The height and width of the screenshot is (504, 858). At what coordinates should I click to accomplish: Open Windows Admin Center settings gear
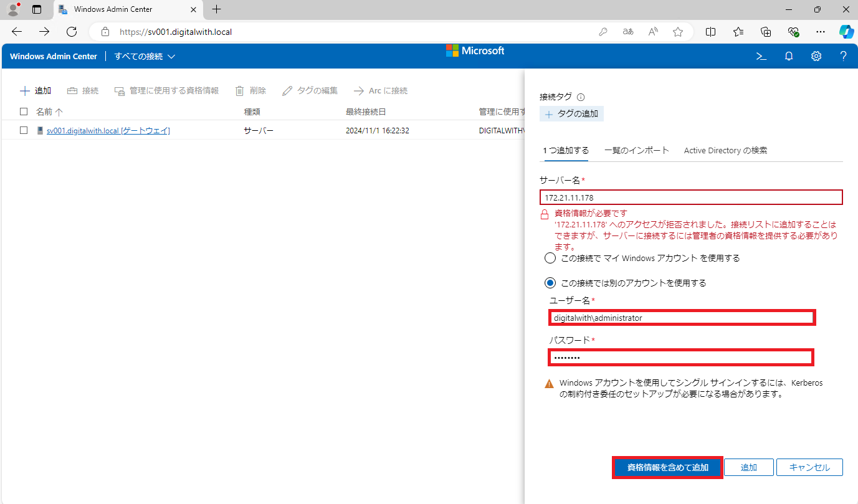pyautogui.click(x=816, y=56)
